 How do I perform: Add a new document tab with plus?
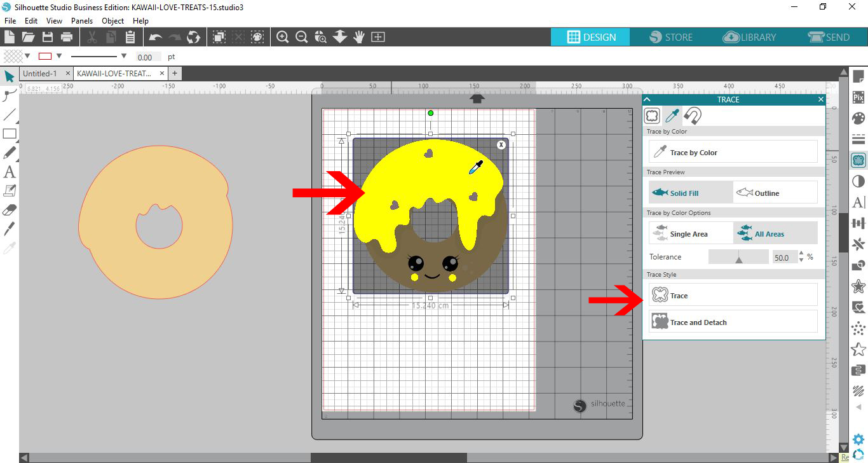coord(174,73)
